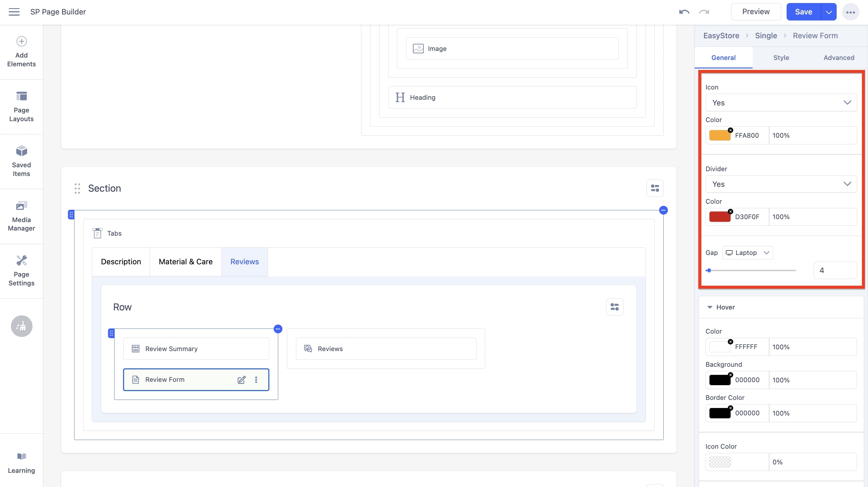
Task: Click Add Elements in the sidebar
Action: coord(21,51)
